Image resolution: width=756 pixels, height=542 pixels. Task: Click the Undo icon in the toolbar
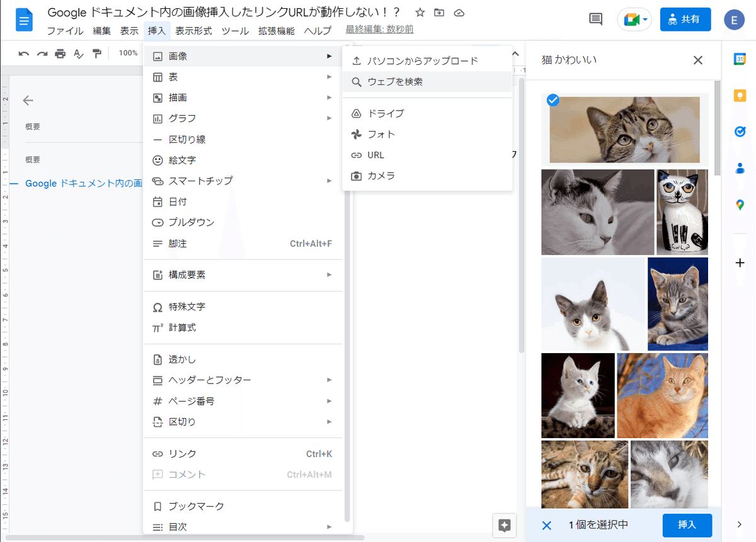[x=23, y=54]
